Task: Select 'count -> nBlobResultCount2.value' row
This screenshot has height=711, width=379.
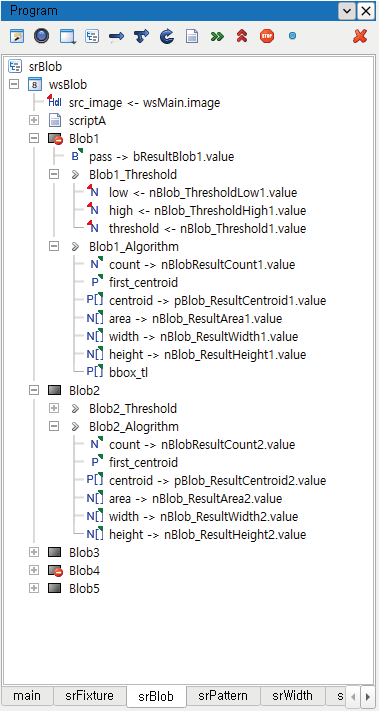Action: (x=202, y=444)
